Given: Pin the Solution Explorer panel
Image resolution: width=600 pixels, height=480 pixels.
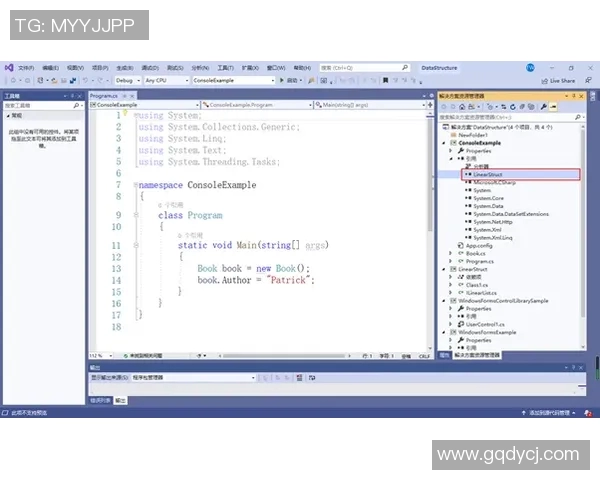Looking at the screenshot, I should point(574,96).
